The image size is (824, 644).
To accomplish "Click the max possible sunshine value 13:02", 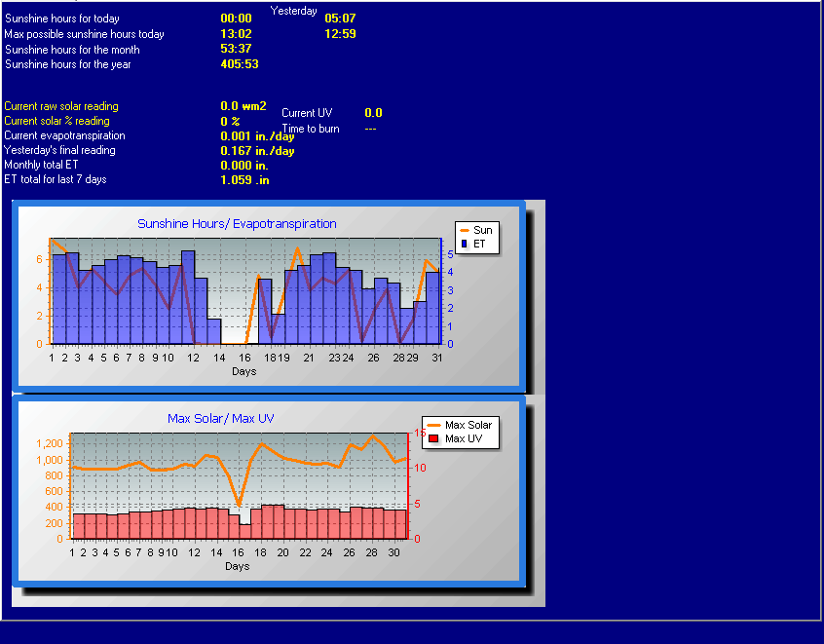I will click(236, 34).
